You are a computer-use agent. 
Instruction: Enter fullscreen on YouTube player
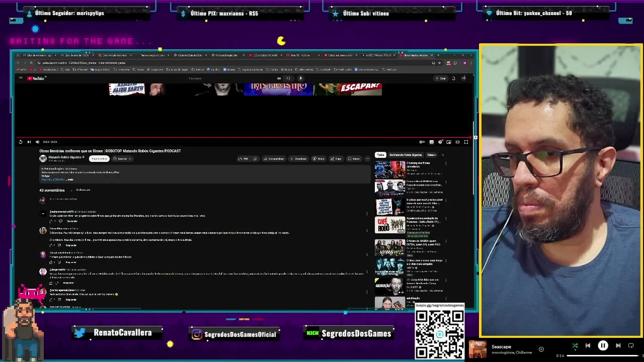click(x=466, y=142)
